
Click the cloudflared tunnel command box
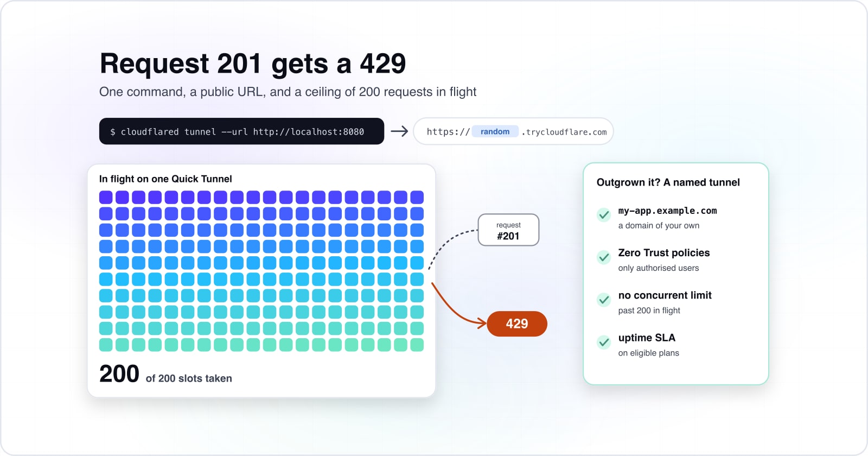tap(241, 131)
